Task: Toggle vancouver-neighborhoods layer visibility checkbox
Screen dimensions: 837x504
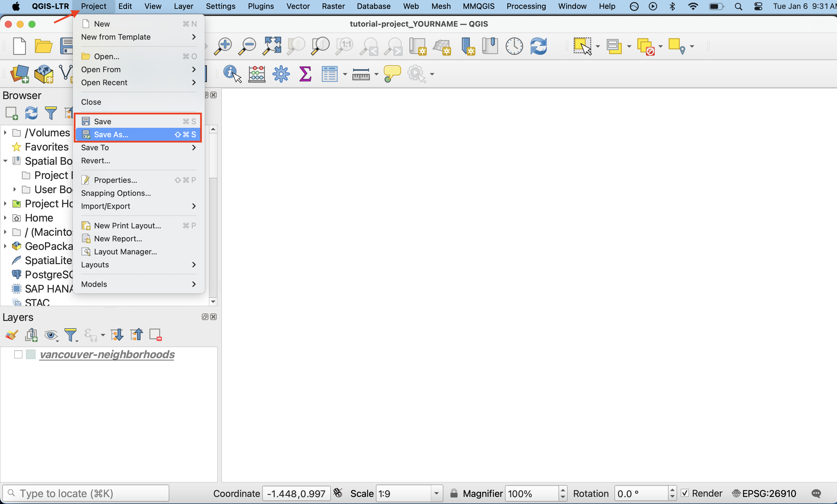Action: click(x=18, y=354)
